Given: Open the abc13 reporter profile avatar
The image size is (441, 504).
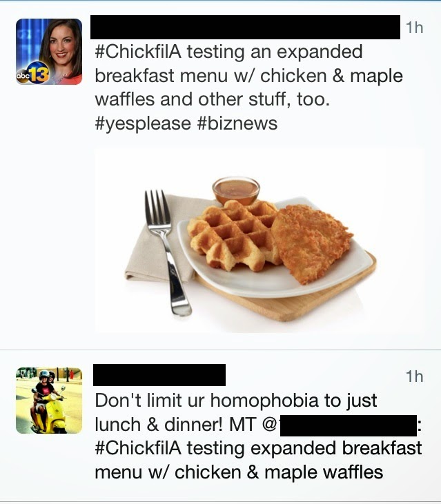Looking at the screenshot, I should pyautogui.click(x=49, y=52).
